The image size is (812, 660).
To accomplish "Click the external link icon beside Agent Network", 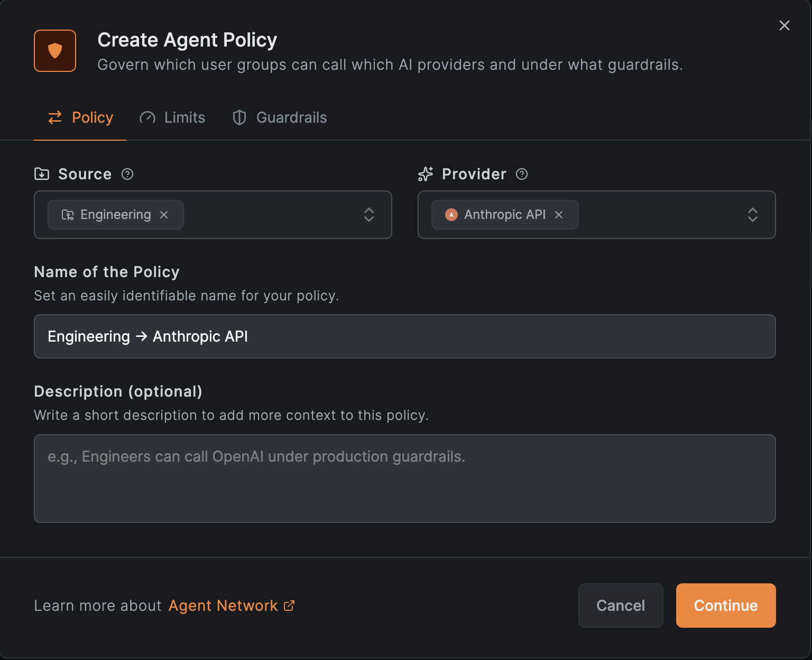I will [289, 606].
